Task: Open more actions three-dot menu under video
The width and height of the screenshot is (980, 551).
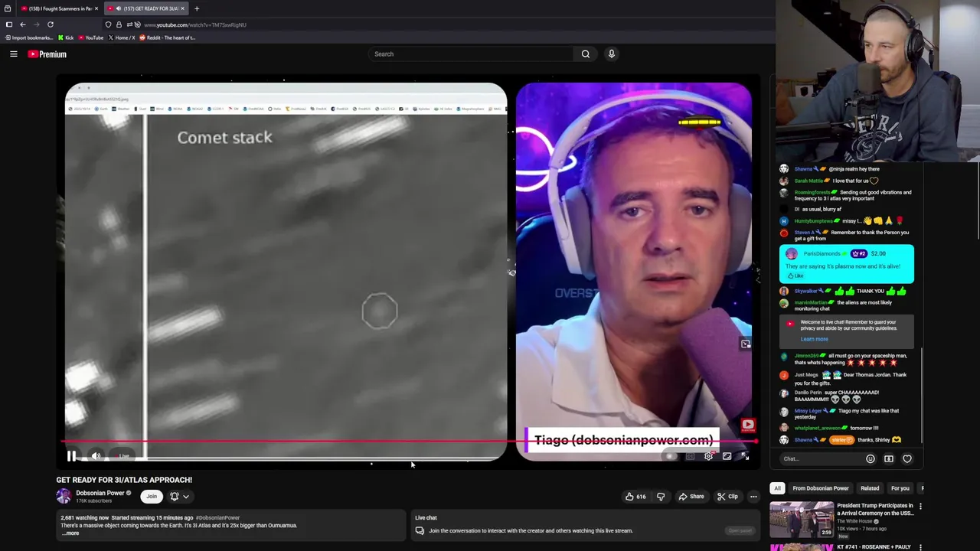Action: pos(753,497)
